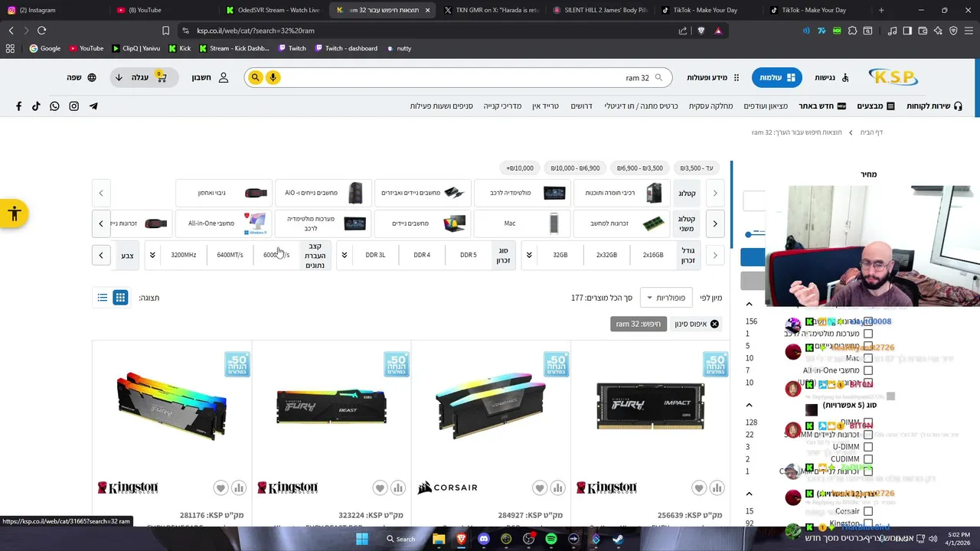Image resolution: width=980 pixels, height=551 pixels.
Task: Switch to grid view display
Action: point(120,298)
